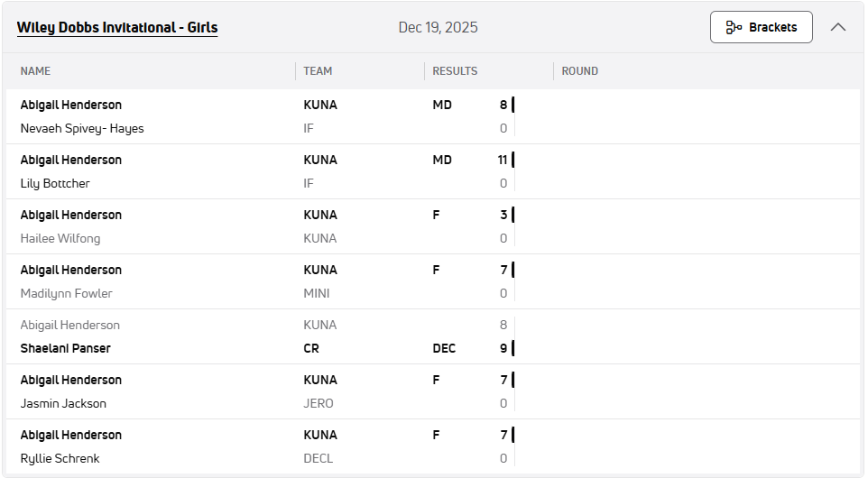Select wrestler Jasmin Jackson

[63, 403]
